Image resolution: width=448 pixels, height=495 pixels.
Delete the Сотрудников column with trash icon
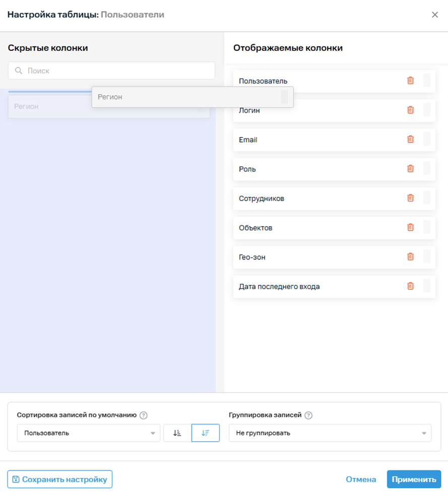click(x=410, y=198)
